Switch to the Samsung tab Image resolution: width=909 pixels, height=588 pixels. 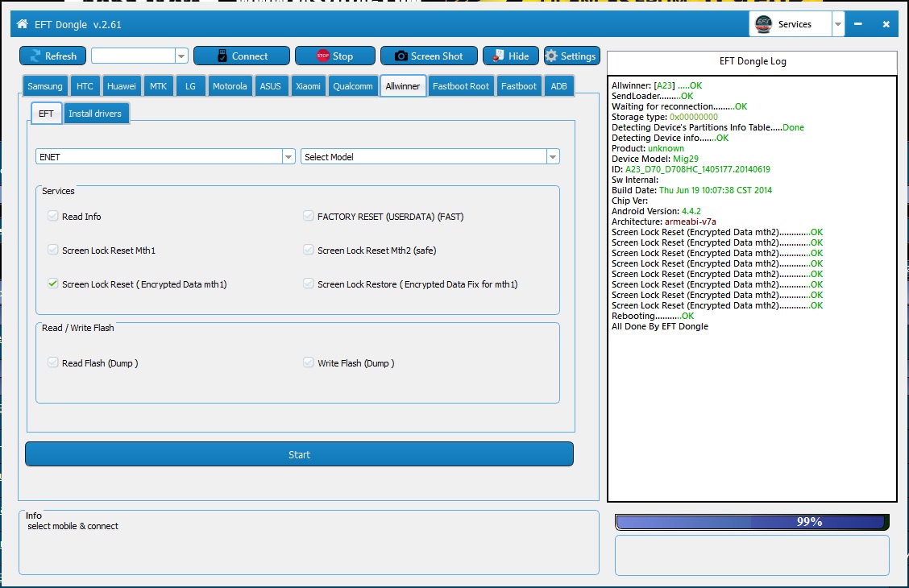click(44, 85)
